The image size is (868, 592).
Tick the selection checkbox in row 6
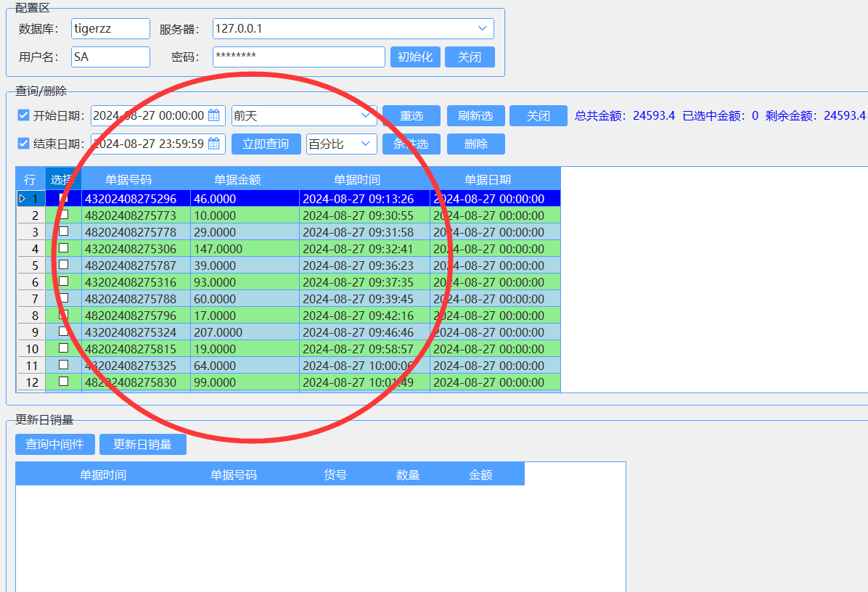click(63, 281)
